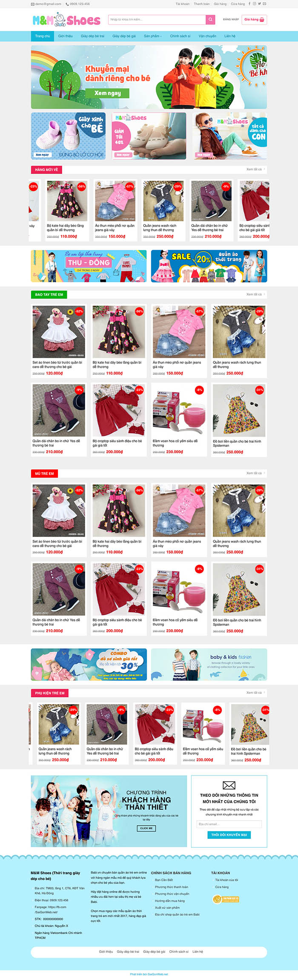
Task: Open the Giày dép bé trai menu
Action: (x=92, y=36)
